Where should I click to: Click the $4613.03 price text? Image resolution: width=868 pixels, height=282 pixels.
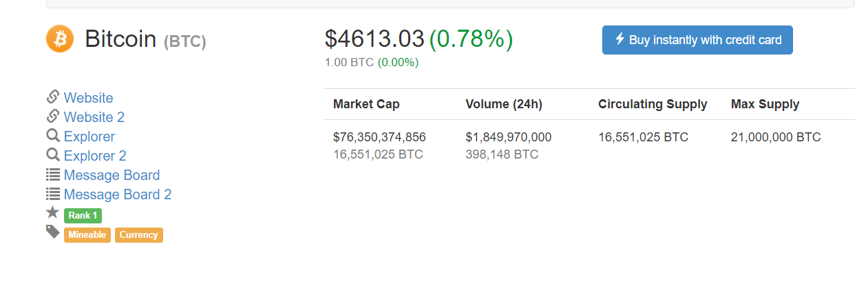374,39
